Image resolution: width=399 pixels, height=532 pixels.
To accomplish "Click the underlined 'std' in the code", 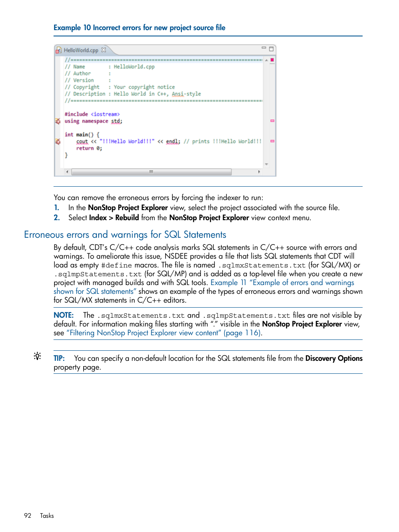I will tap(116, 121).
